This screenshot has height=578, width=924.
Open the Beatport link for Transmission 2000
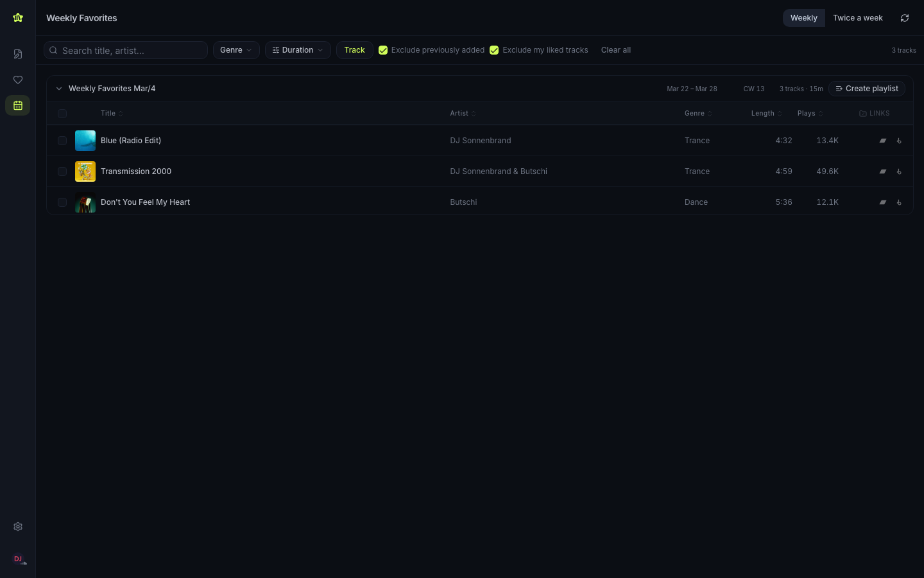899,171
